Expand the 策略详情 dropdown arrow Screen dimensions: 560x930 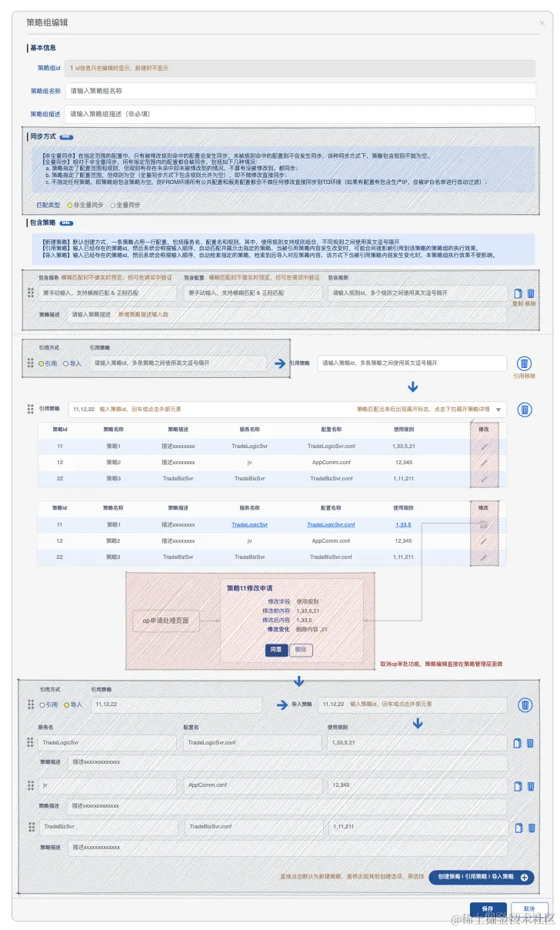click(499, 410)
